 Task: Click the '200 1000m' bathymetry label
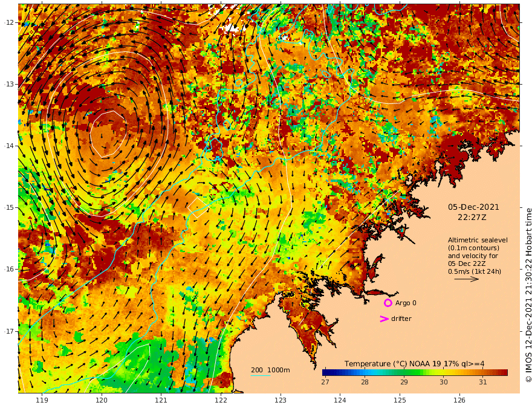pos(270,370)
